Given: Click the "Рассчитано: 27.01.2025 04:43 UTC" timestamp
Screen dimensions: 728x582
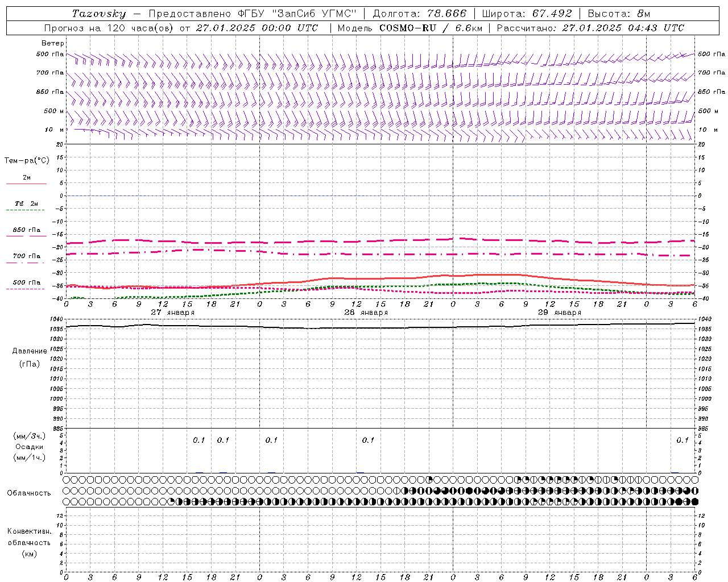Looking at the screenshot, I should pos(590,28).
